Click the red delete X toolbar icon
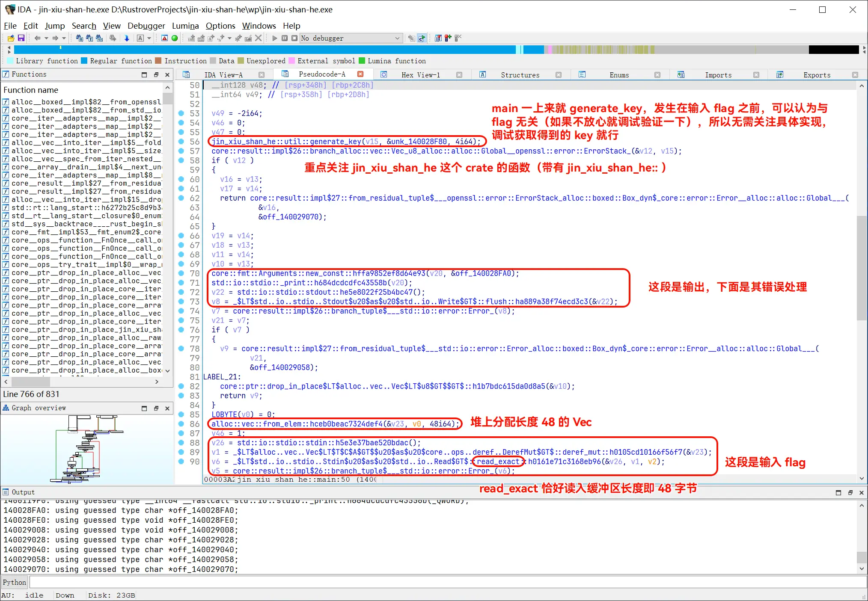Viewport: 868px width, 601px height. [258, 38]
